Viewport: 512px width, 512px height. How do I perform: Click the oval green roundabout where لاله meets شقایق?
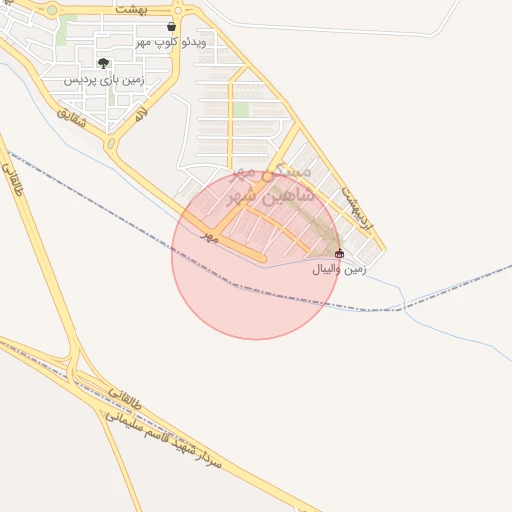coord(111,144)
